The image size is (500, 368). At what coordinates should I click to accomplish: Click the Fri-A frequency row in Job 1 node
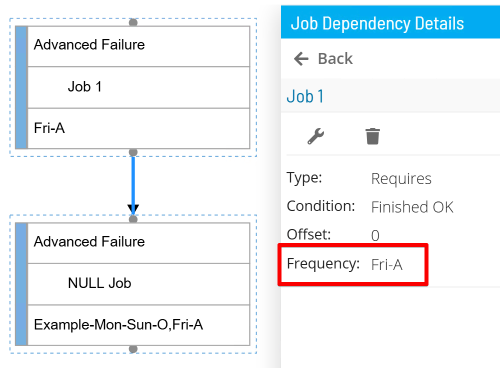[138, 128]
